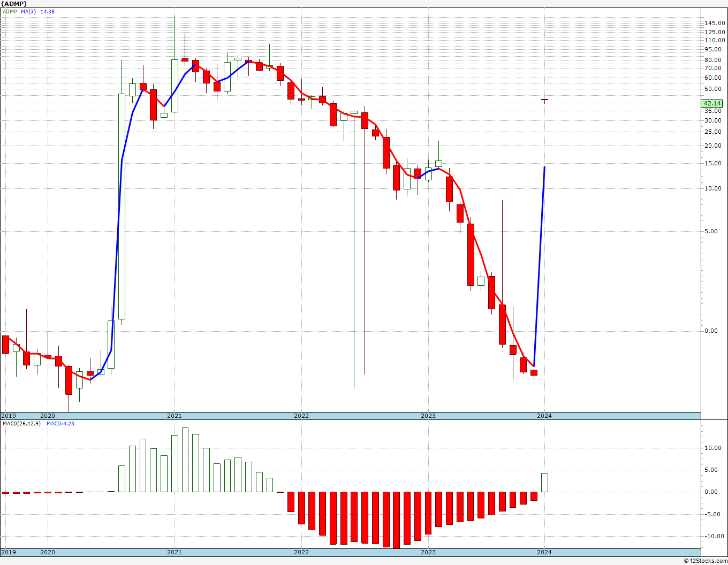Select the ADMP legend label
728x565 pixels.
pos(9,11)
